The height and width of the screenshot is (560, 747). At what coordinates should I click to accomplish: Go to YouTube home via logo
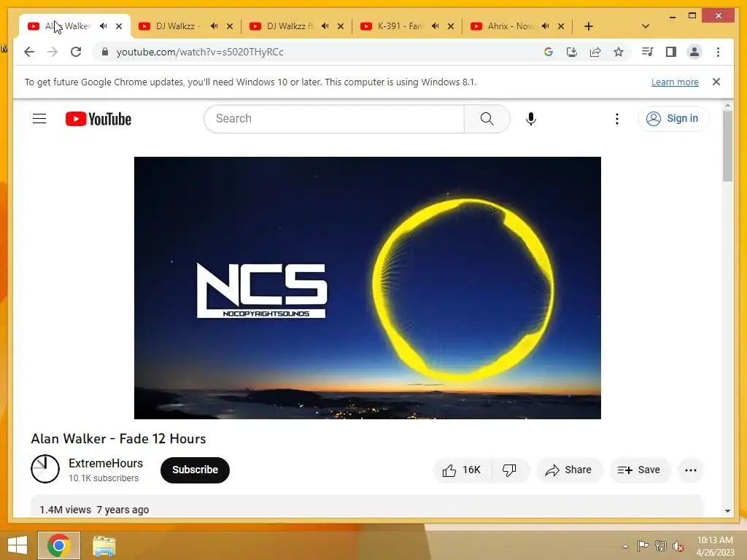[x=98, y=119]
